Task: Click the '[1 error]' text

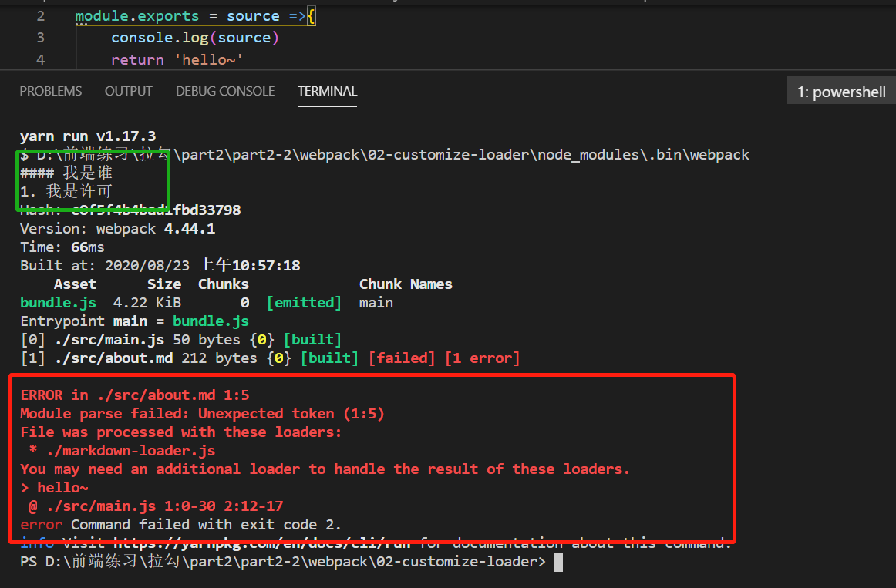Action: pos(482,358)
